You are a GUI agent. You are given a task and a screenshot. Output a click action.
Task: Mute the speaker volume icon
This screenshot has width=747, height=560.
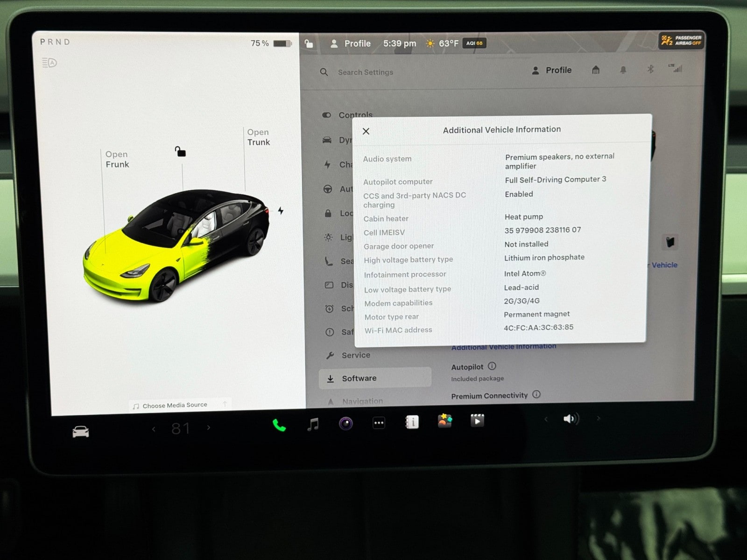[x=571, y=419]
